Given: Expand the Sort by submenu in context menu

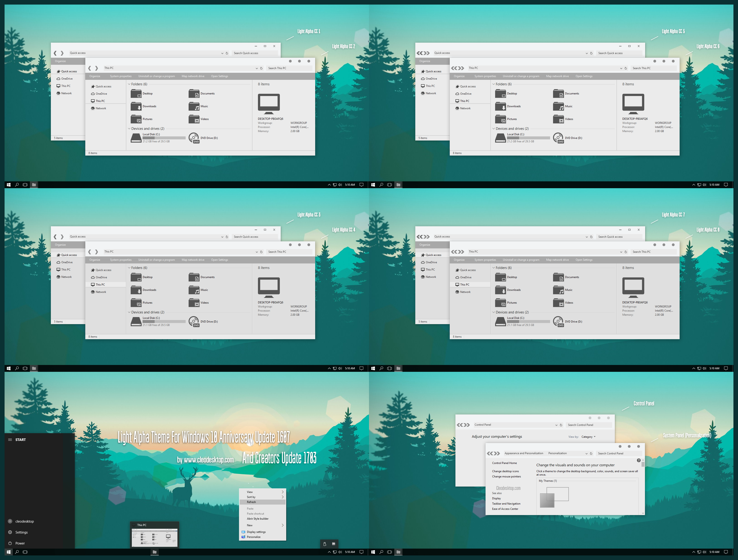Looking at the screenshot, I should coord(262,497).
